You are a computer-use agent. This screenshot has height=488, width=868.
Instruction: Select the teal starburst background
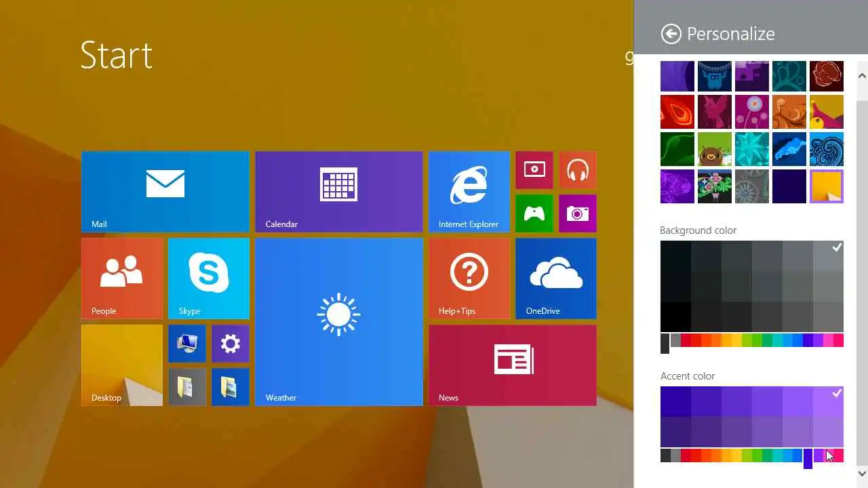coord(752,149)
